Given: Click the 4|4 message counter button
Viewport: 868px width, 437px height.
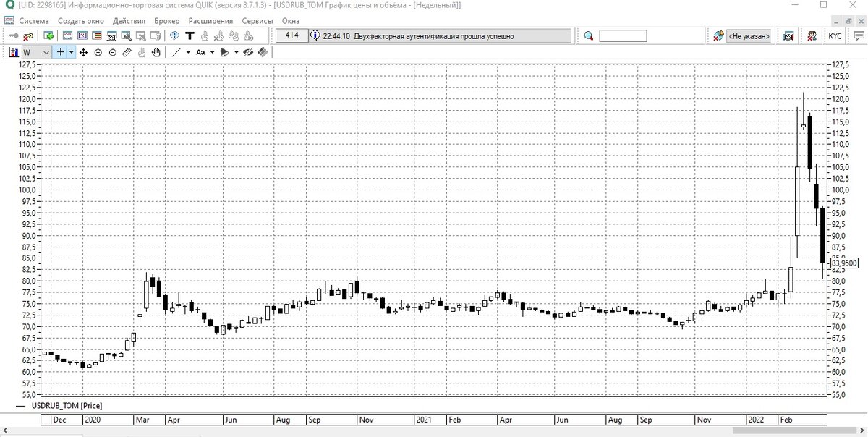Looking at the screenshot, I should point(292,35).
